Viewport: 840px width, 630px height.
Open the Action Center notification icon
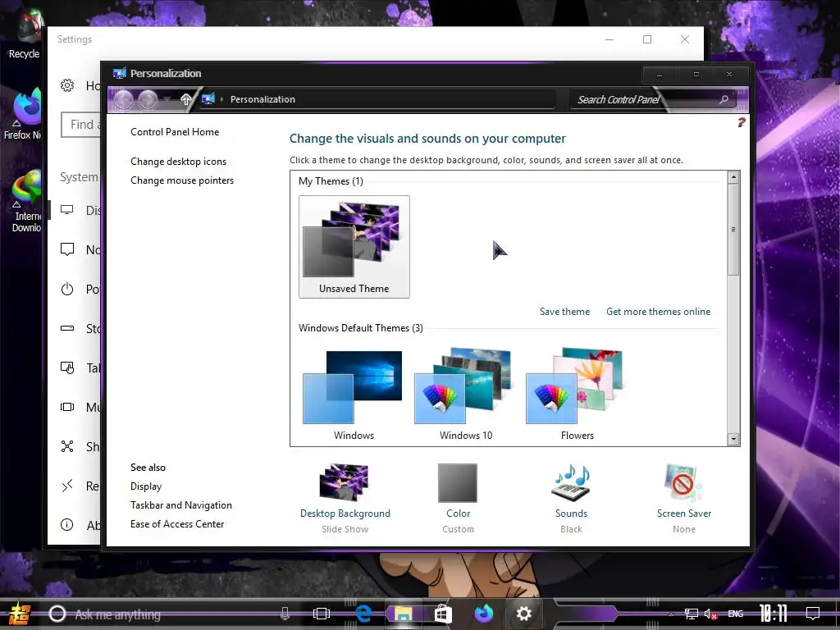[x=813, y=614]
